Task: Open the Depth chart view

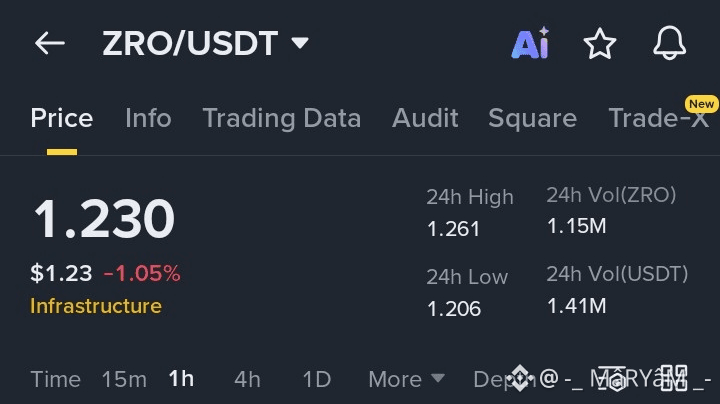Action: (492, 379)
